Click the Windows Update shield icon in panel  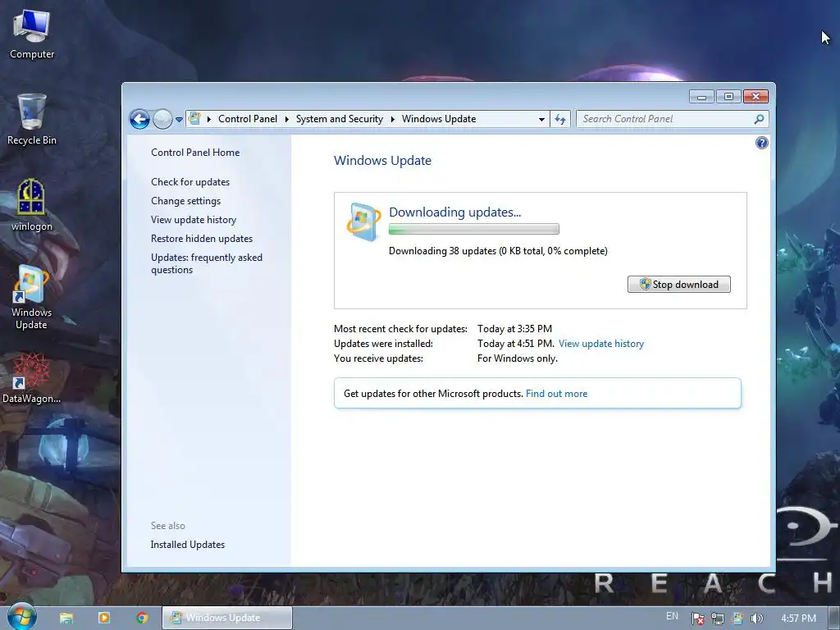point(363,221)
